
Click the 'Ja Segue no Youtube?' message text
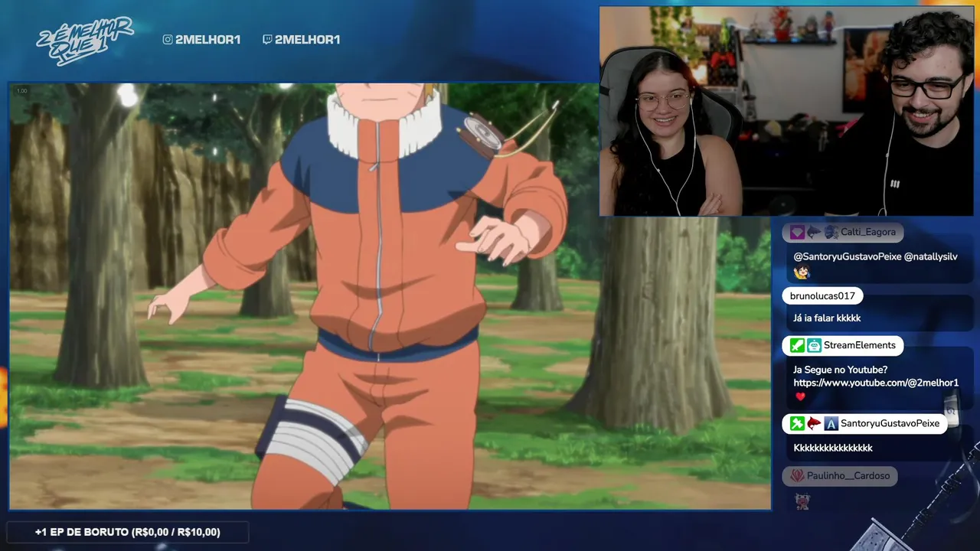pos(840,370)
